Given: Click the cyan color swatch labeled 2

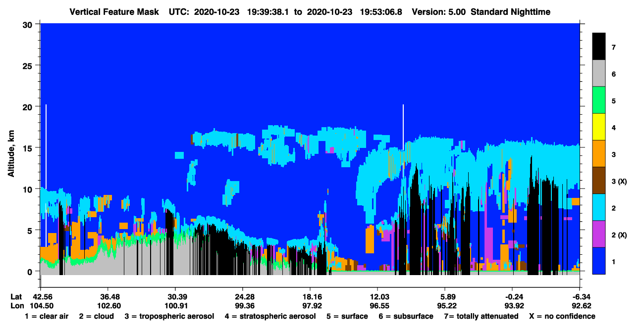Looking at the screenshot, I should [599, 207].
